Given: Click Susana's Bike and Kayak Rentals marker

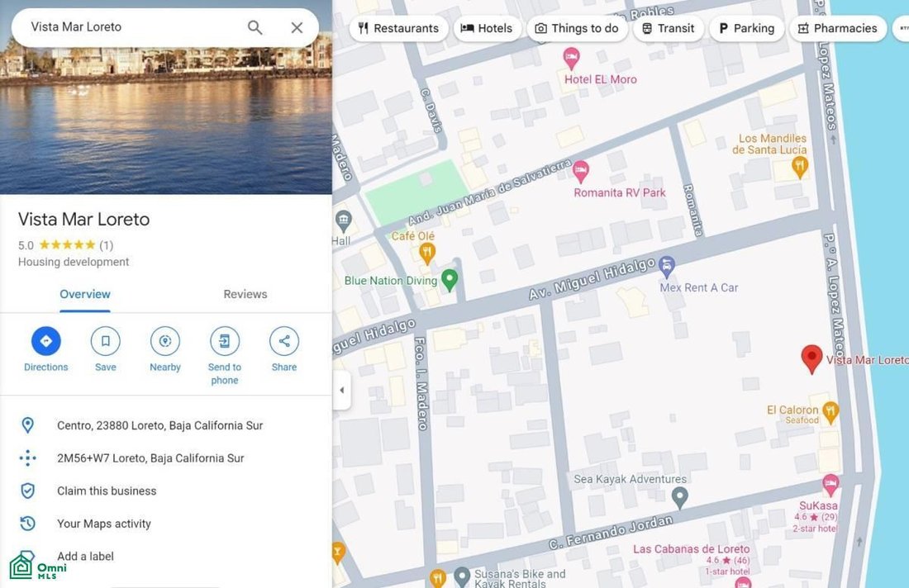Looking at the screenshot, I should coord(461,576).
